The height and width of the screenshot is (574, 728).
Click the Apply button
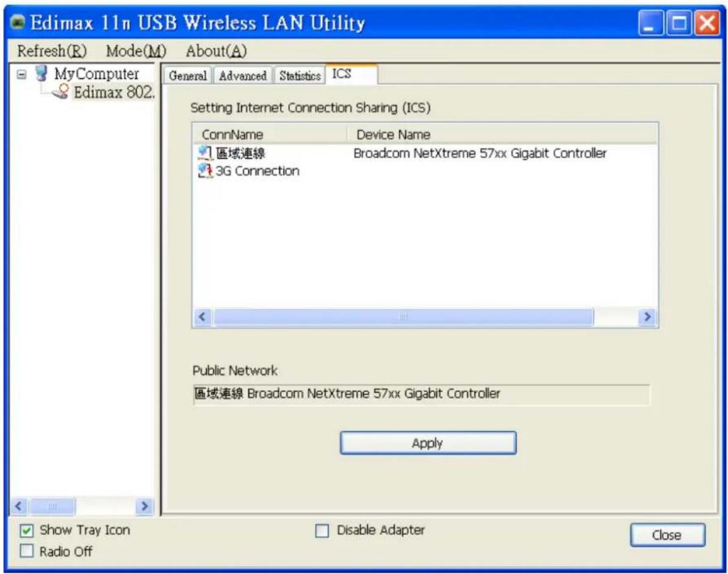coord(428,443)
